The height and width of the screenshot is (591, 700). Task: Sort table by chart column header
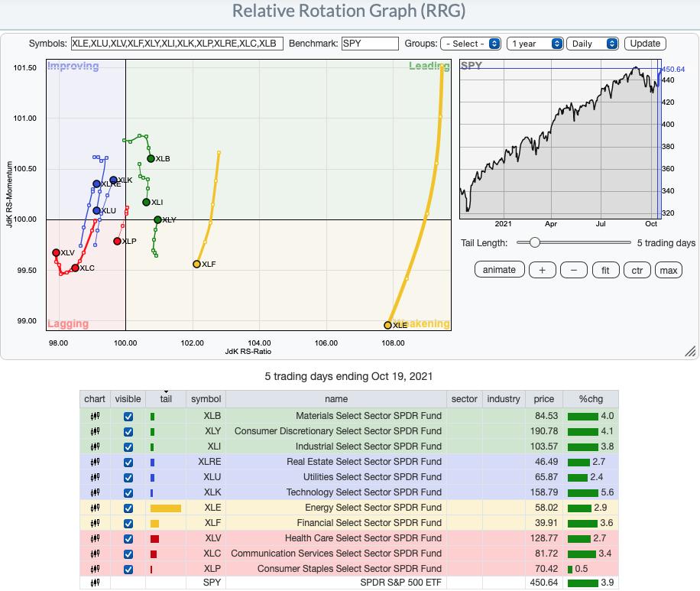pos(95,399)
